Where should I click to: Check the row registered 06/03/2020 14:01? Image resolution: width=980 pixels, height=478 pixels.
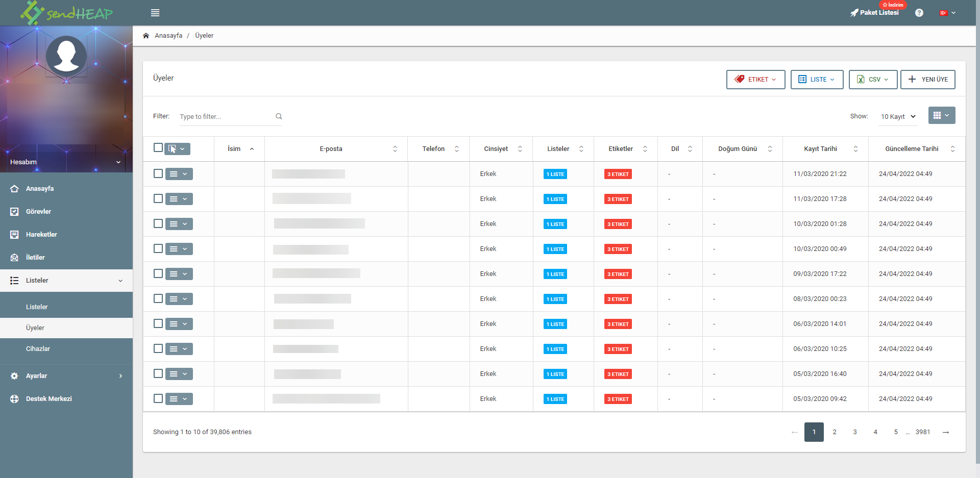pyautogui.click(x=158, y=323)
